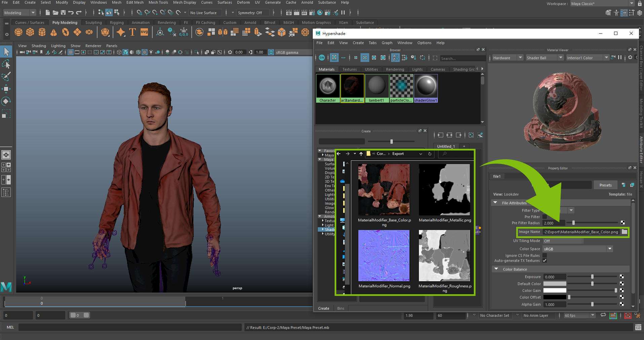The image size is (644, 340).
Task: Select the Arnold shelf tab
Action: [250, 23]
